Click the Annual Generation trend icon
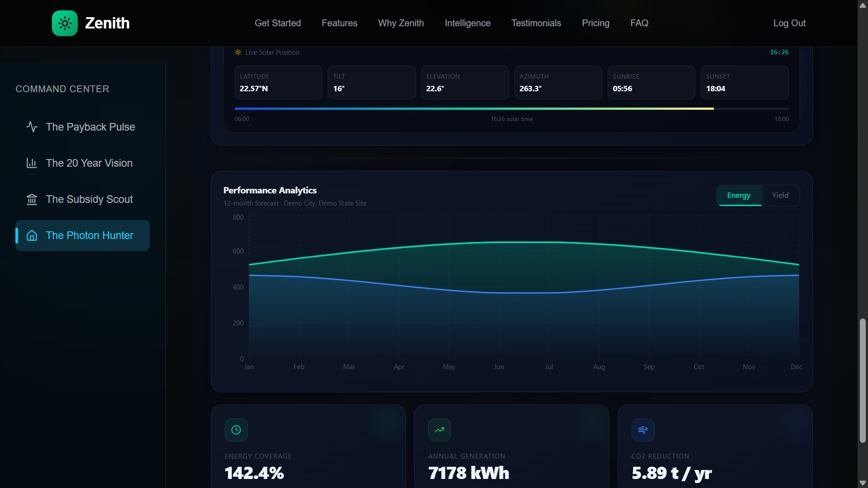 pyautogui.click(x=439, y=430)
